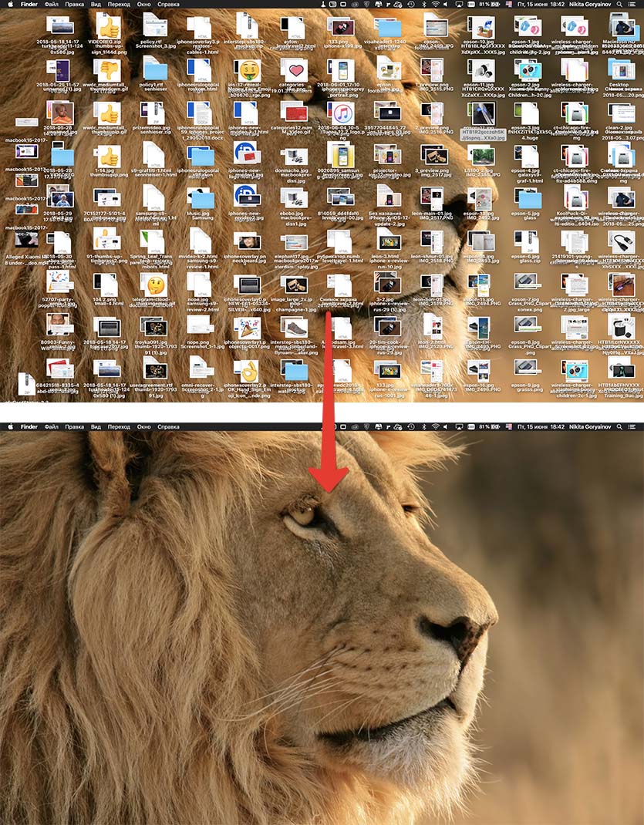Click Bluetooth status icon on cluttered desktop
The width and height of the screenshot is (644, 825).
[424, 4]
